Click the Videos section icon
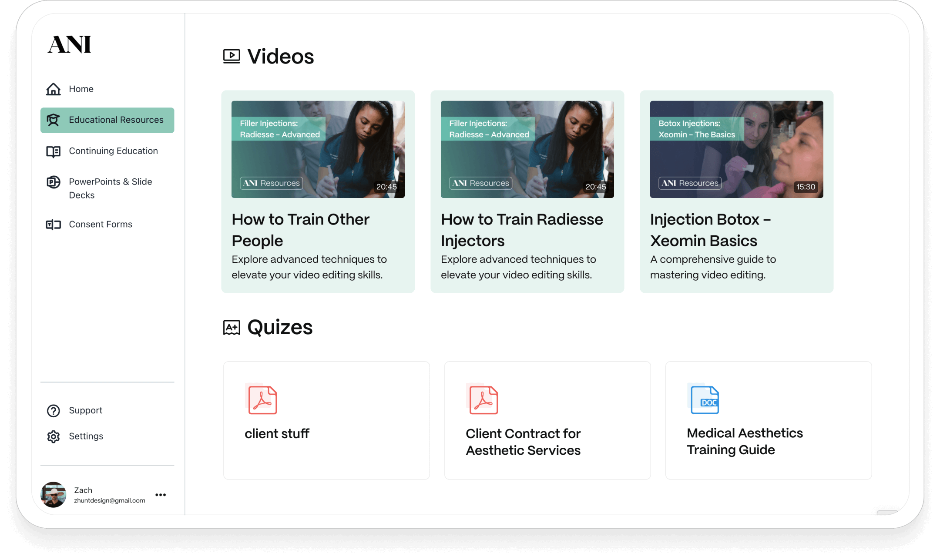 point(232,57)
